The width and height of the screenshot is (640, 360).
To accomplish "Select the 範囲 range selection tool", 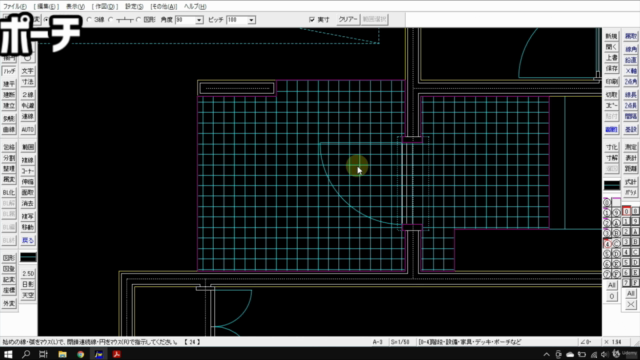I will [28, 147].
